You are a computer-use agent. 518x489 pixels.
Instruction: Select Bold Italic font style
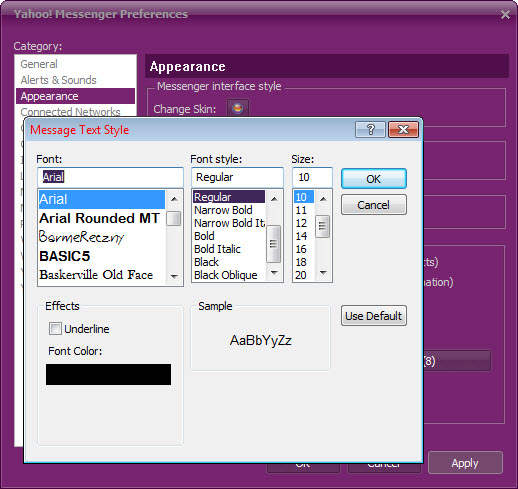229,249
